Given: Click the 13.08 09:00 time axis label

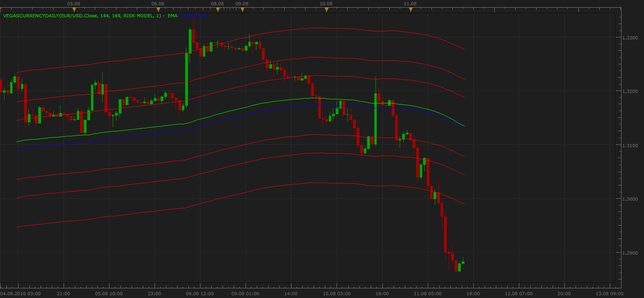Looking at the screenshot, I should point(609,294).
